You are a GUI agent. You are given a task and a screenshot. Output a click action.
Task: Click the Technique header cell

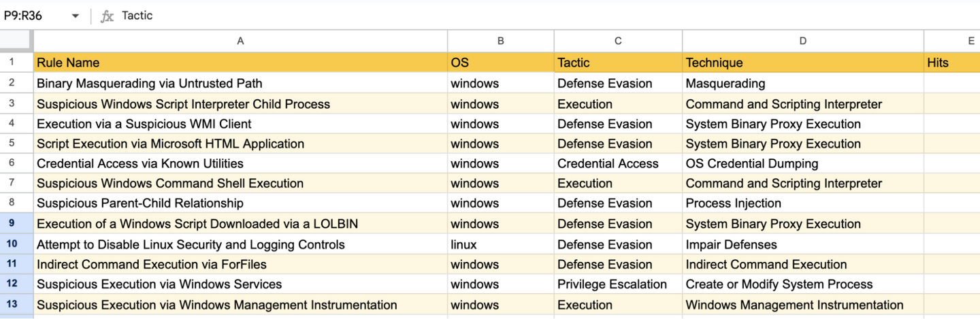803,63
